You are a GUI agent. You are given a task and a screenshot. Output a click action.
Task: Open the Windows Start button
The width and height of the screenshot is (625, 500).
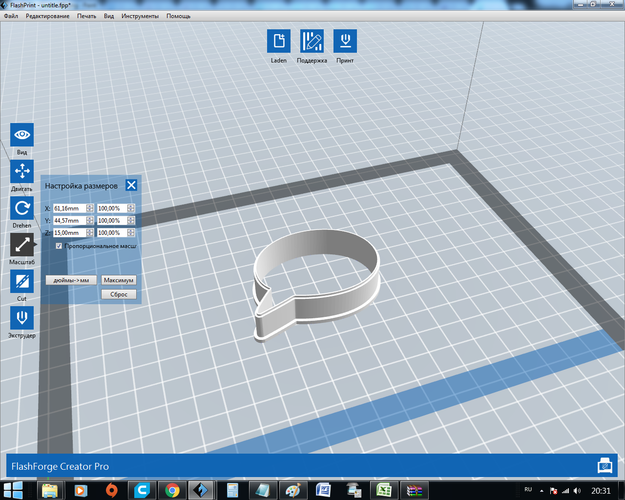coord(13,490)
